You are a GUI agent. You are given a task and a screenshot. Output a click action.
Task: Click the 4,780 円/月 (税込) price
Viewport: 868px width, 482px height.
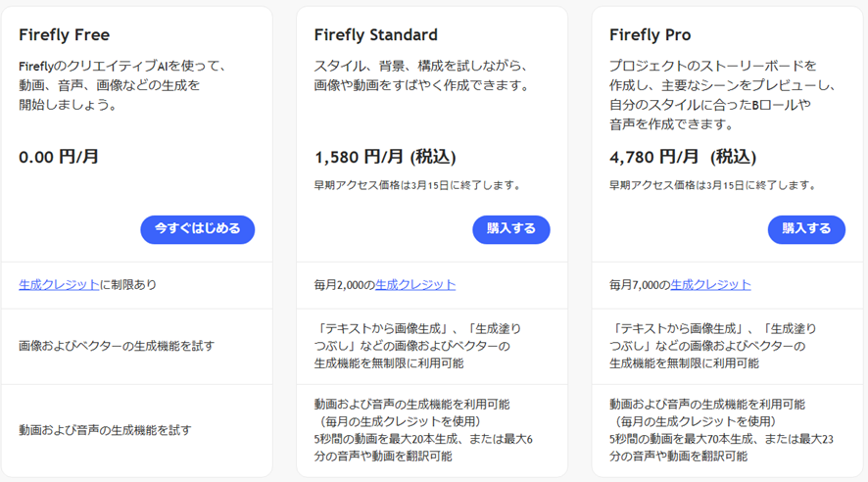[683, 157]
